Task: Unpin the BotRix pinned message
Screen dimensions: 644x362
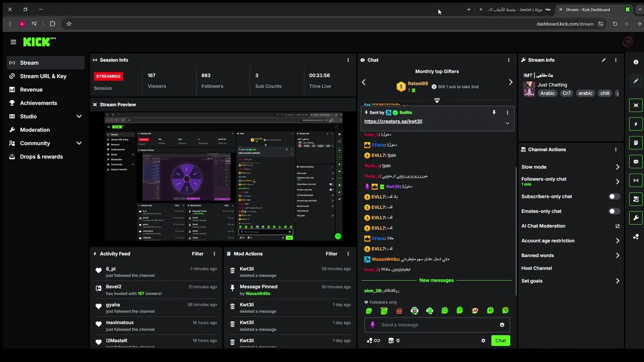Action: 494,113
